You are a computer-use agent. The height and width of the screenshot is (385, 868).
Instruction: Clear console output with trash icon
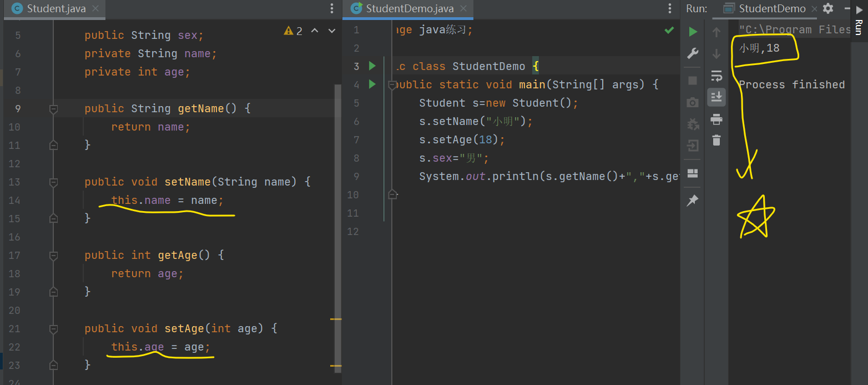(x=716, y=140)
